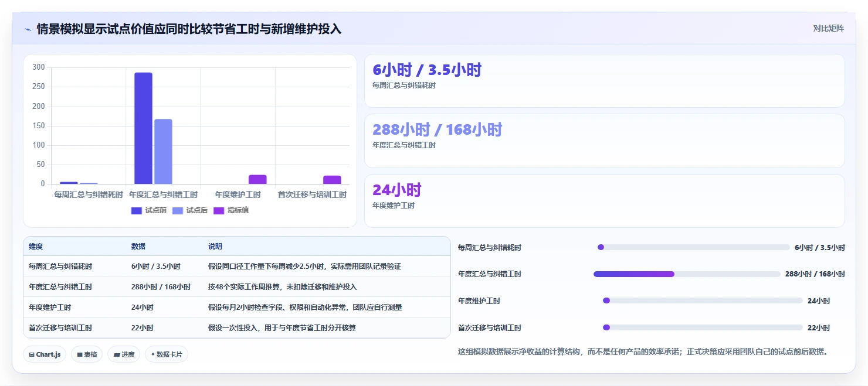This screenshot has width=868, height=386.
Task: Select table row cell 年度维护工时
Action: click(50, 308)
